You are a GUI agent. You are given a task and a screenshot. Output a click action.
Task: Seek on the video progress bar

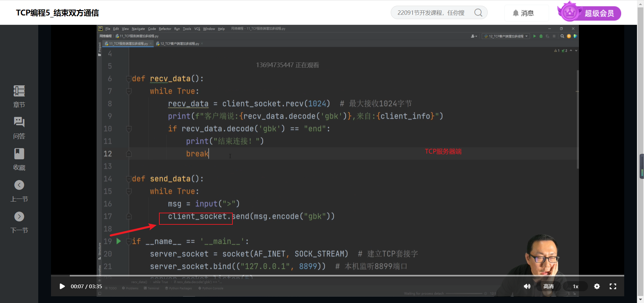(x=337, y=275)
